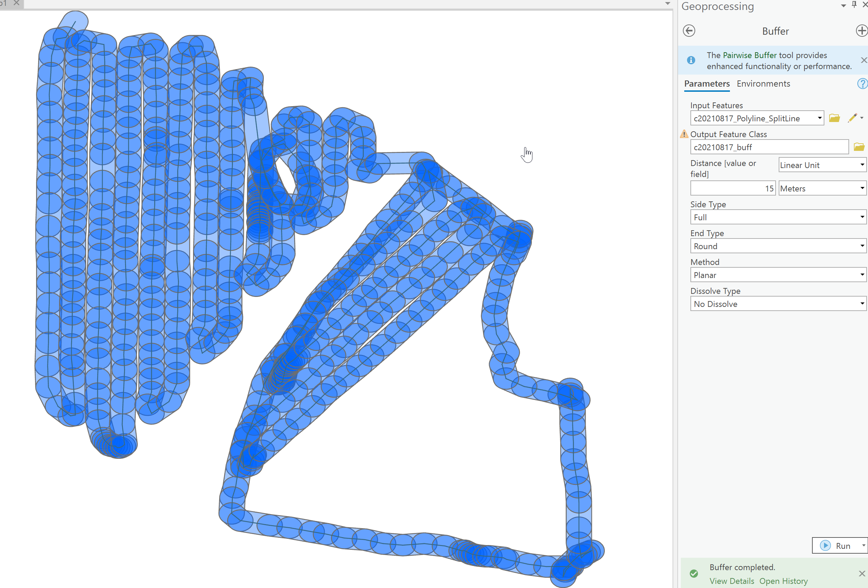Open the tool help question mark icon

tap(862, 84)
